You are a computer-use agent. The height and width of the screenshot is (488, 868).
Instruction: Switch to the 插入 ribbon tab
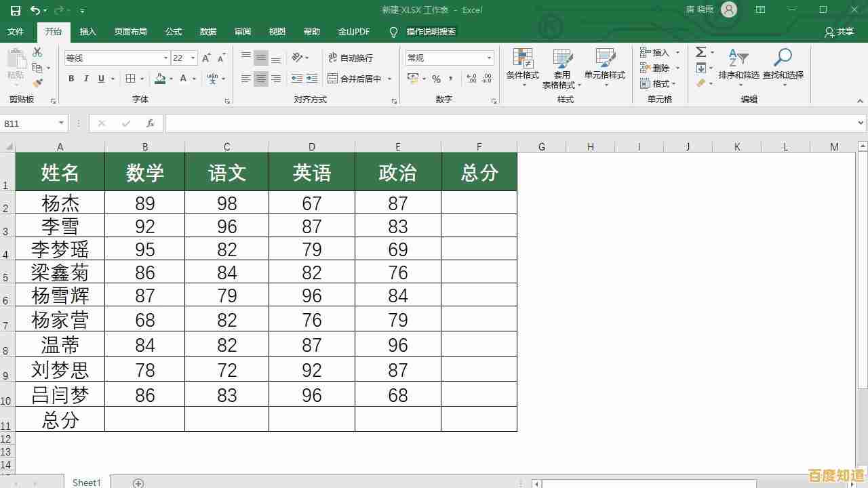pos(89,31)
